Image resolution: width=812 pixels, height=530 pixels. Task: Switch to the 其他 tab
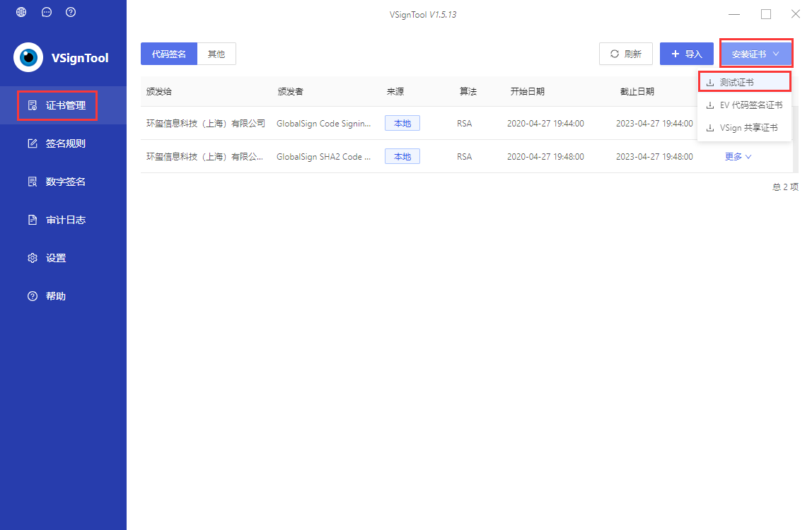(x=216, y=54)
